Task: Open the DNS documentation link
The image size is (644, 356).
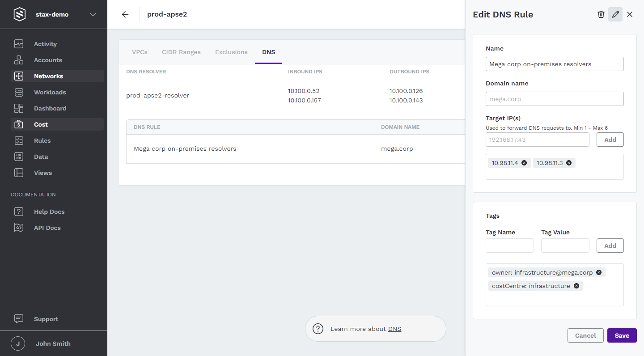Action: click(394, 329)
